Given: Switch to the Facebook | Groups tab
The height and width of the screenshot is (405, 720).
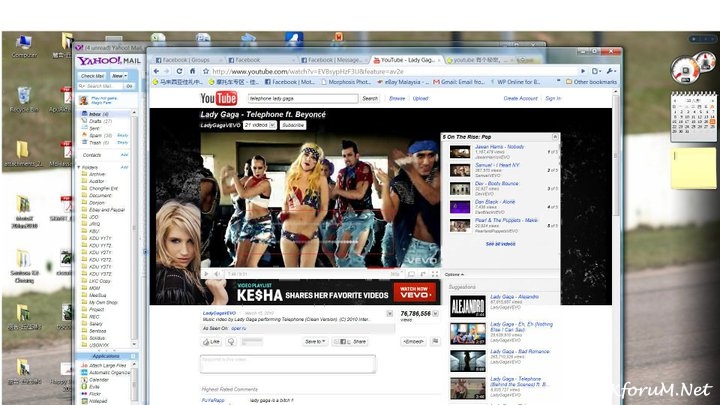Looking at the screenshot, I should [x=187, y=60].
